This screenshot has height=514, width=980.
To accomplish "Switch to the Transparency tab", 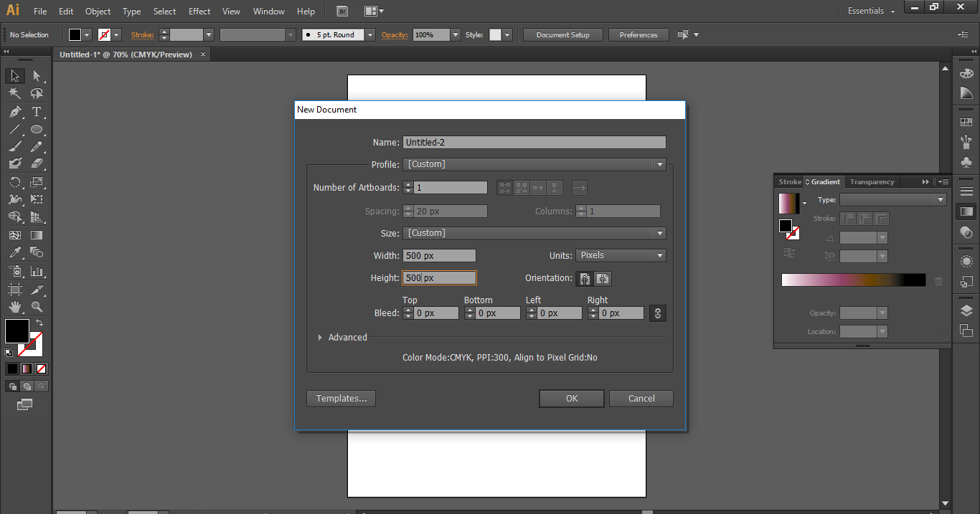I will 872,181.
